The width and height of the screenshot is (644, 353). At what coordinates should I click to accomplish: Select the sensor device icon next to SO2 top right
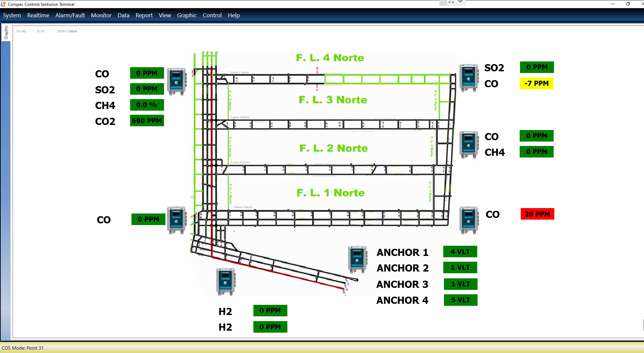[469, 78]
